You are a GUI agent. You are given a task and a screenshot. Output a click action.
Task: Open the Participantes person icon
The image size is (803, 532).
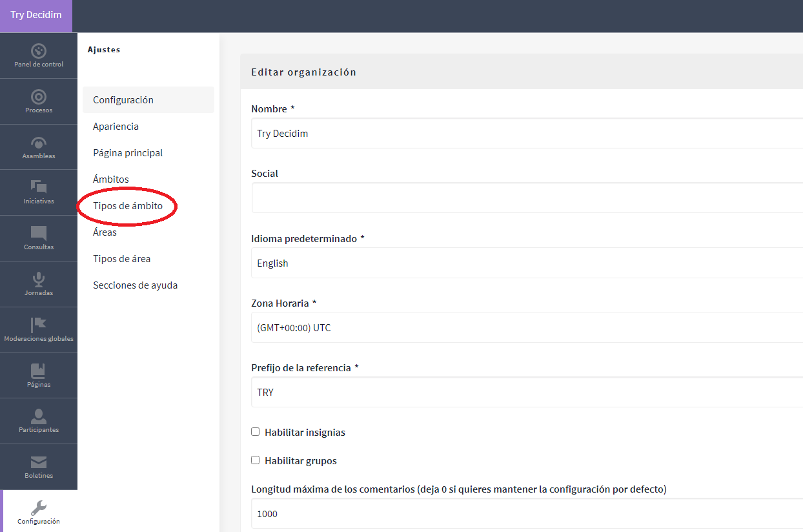pos(39,416)
